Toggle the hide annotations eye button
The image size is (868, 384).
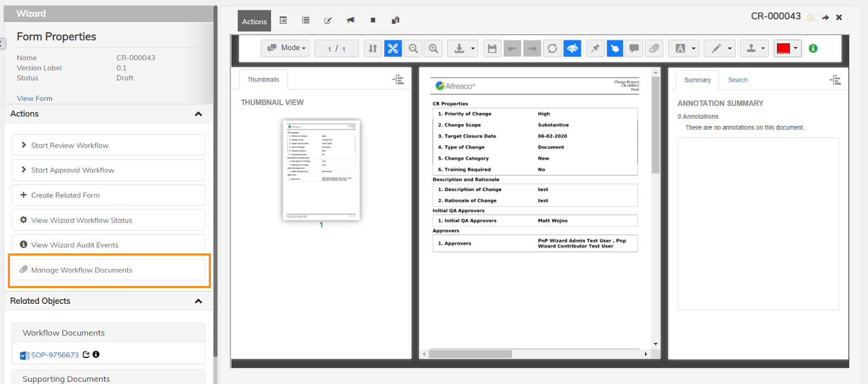[572, 48]
